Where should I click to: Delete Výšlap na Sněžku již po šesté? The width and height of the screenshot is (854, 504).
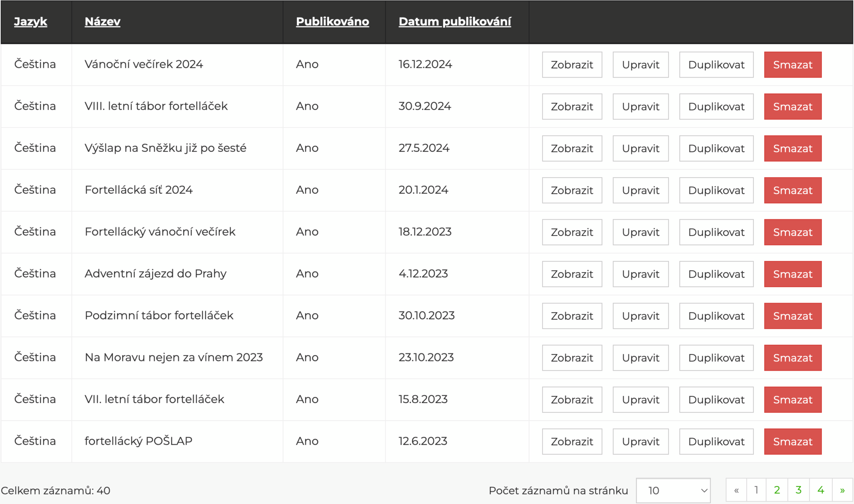793,148
